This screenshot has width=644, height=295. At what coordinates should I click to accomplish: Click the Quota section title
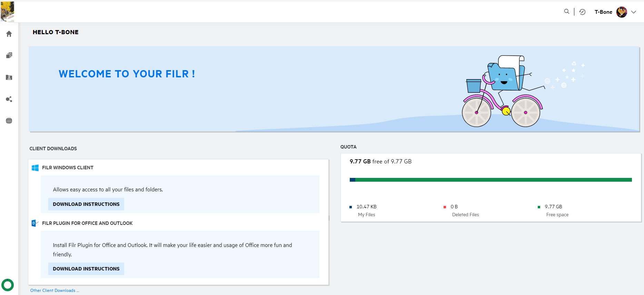348,147
